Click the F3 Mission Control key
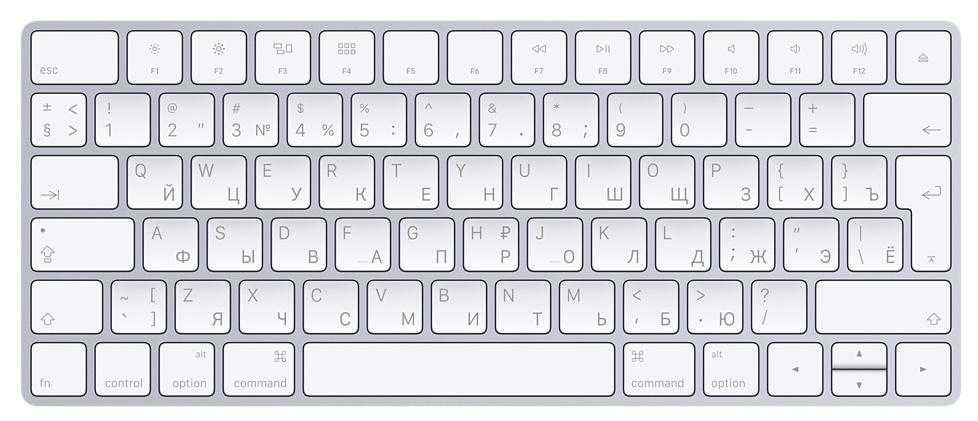This screenshot has width=978, height=421. (x=283, y=57)
